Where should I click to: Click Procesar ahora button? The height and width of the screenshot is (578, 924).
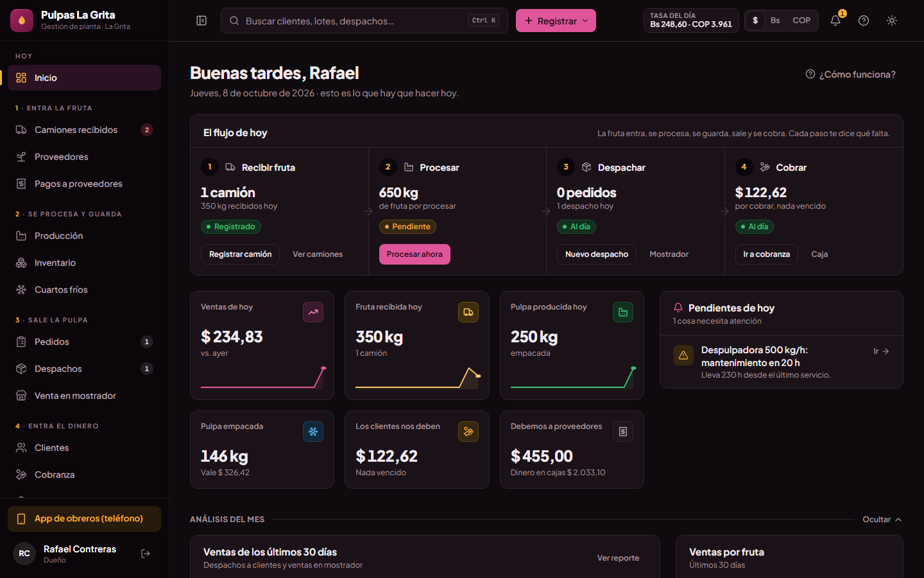coord(415,254)
